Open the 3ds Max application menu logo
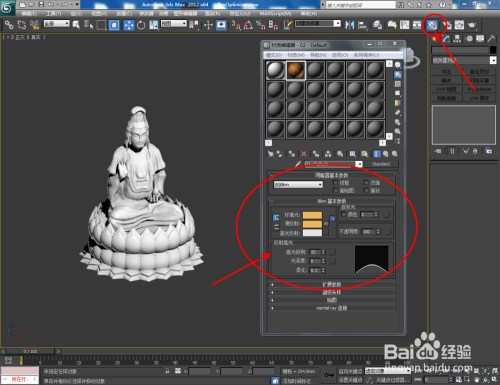This screenshot has width=500, height=385. (x=7, y=7)
